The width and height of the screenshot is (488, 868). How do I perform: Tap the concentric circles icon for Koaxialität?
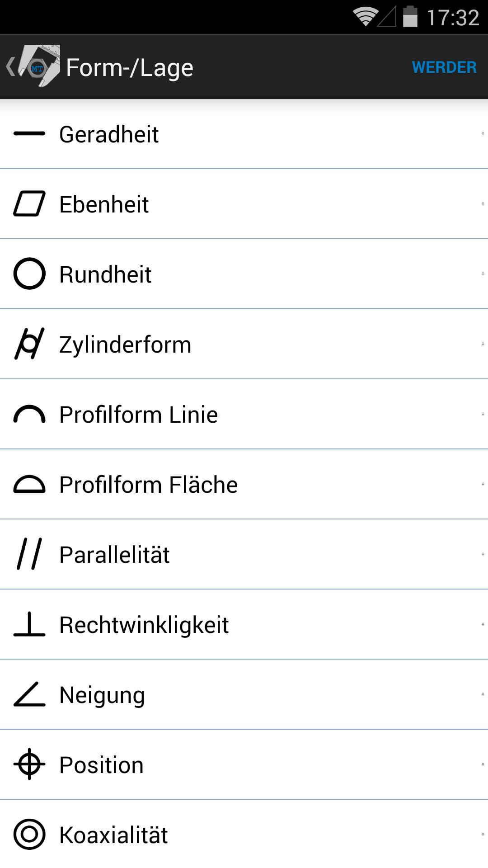pos(29,834)
